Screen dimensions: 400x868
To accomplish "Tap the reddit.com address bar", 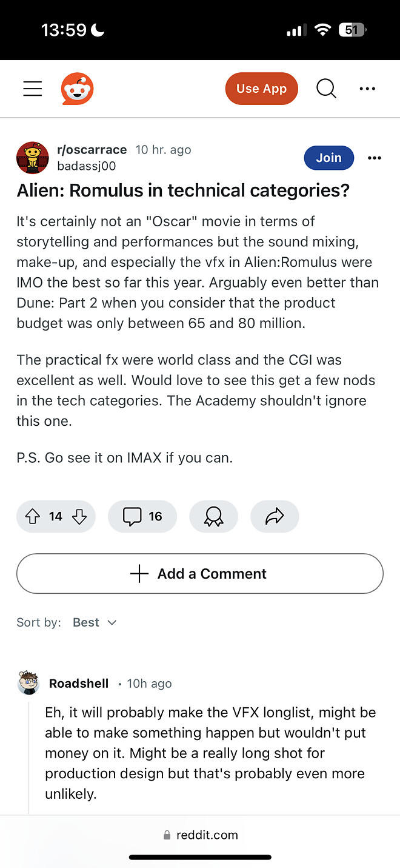I will click(200, 835).
